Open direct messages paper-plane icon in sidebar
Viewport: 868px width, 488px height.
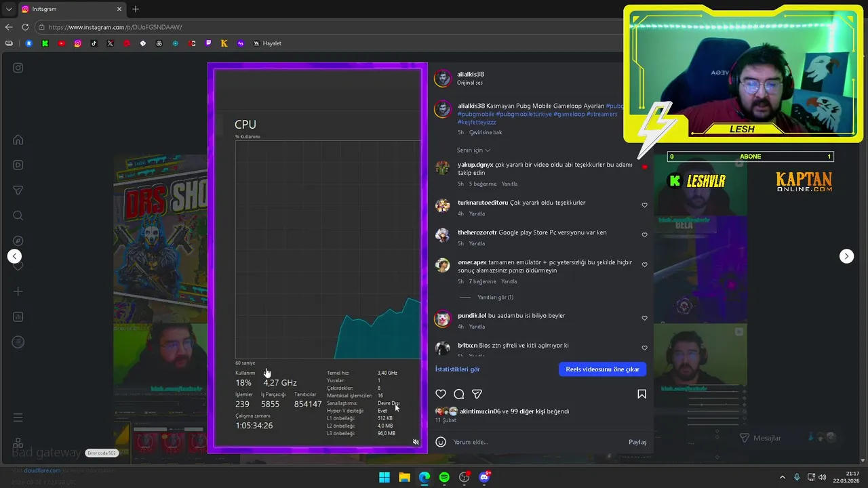[x=18, y=190]
